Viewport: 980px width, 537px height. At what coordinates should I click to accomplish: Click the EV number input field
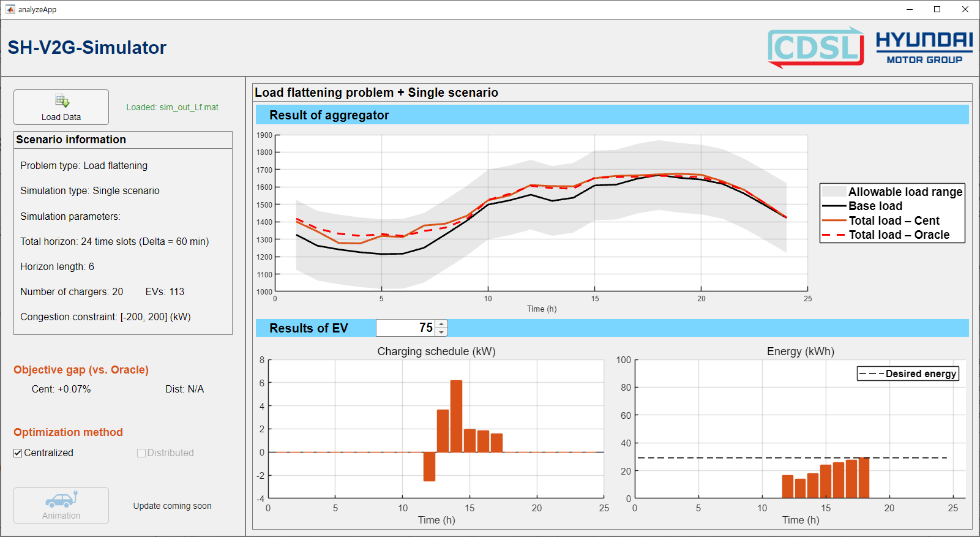(x=405, y=328)
